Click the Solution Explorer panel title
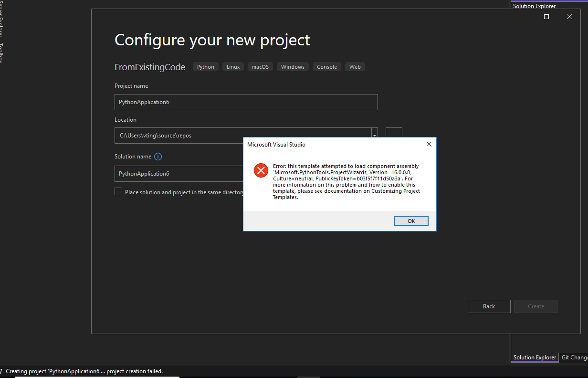 [534, 6]
